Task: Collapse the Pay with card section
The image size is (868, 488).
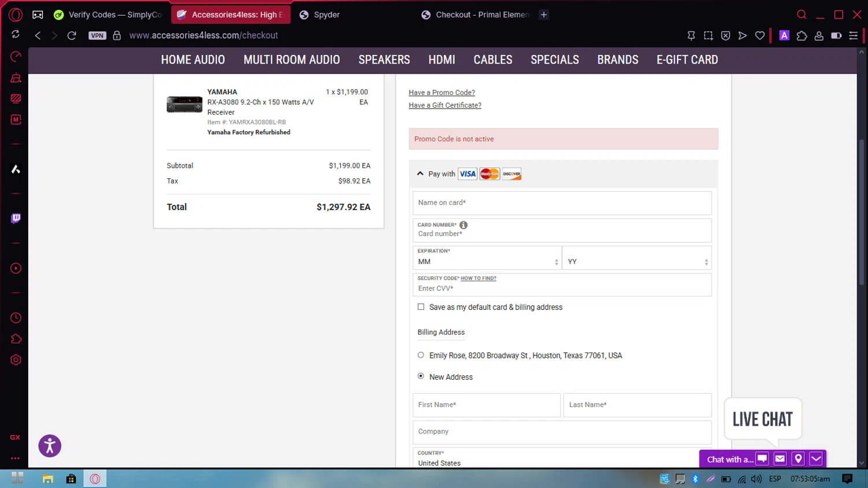Action: (x=420, y=174)
